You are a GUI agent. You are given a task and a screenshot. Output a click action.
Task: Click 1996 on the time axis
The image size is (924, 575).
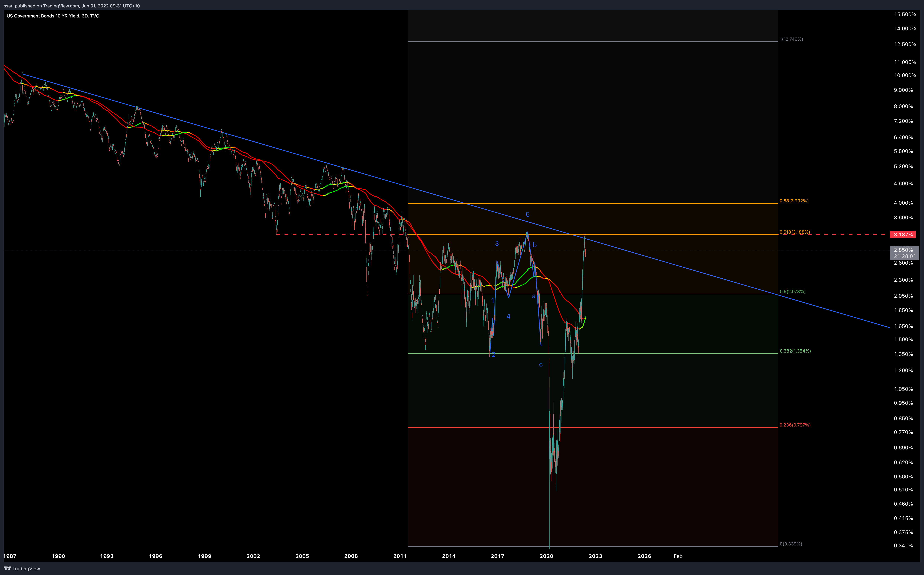(x=156, y=556)
